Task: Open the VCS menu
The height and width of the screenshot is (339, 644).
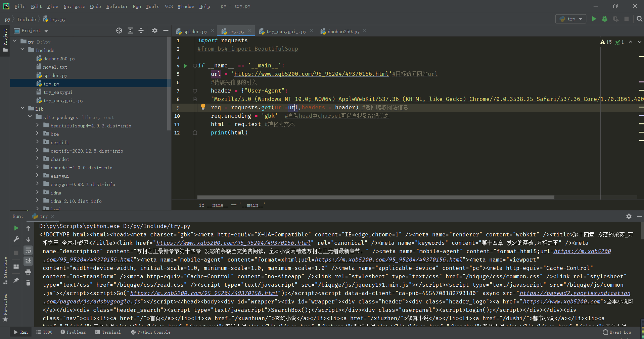Action: [169, 6]
